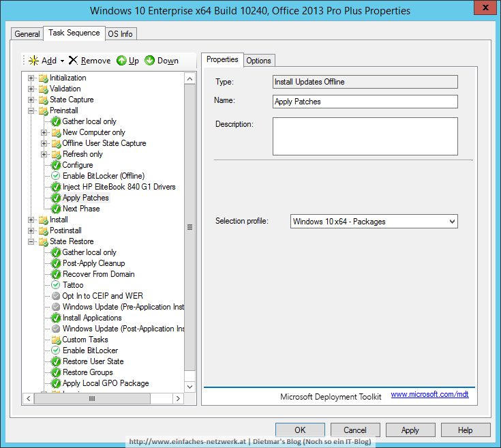Click the tree's vertical scrollbar thumb
The height and width of the screenshot is (448, 501).
coord(189,228)
